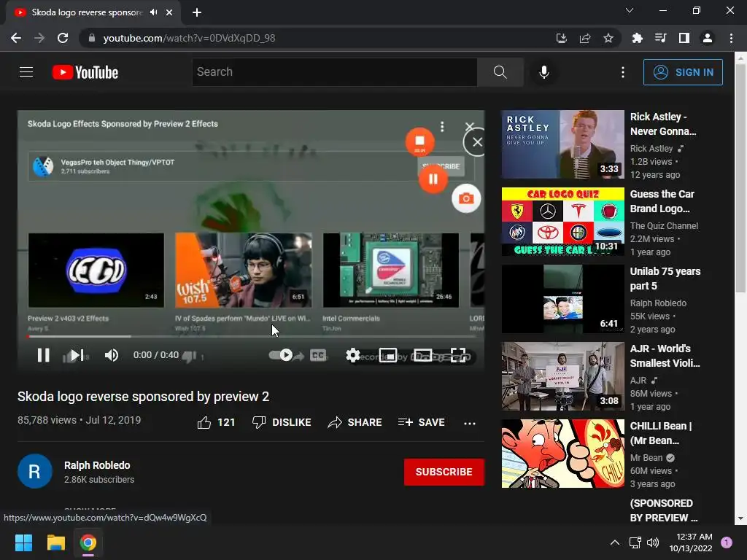Like the video with thumbs up
The height and width of the screenshot is (560, 747).
click(216, 422)
